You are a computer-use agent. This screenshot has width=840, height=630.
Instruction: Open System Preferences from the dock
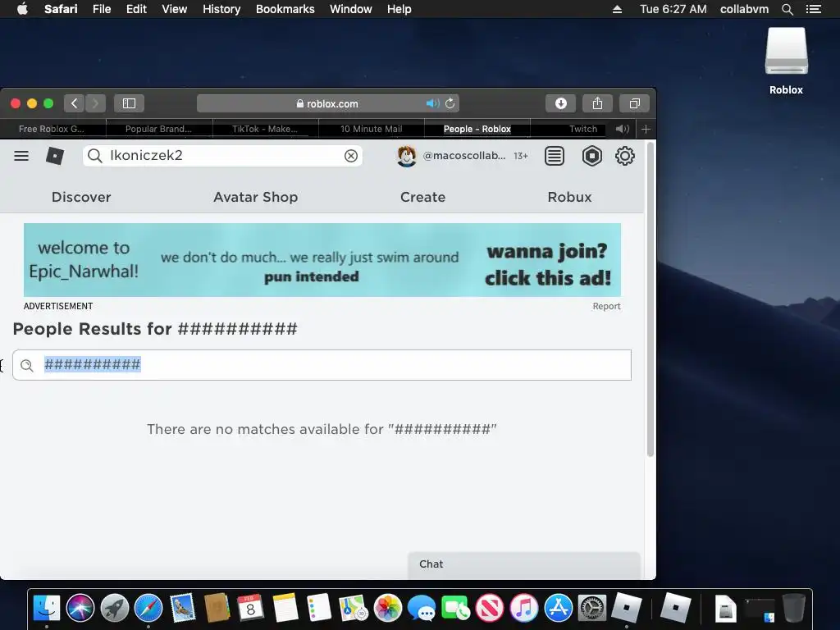point(592,608)
